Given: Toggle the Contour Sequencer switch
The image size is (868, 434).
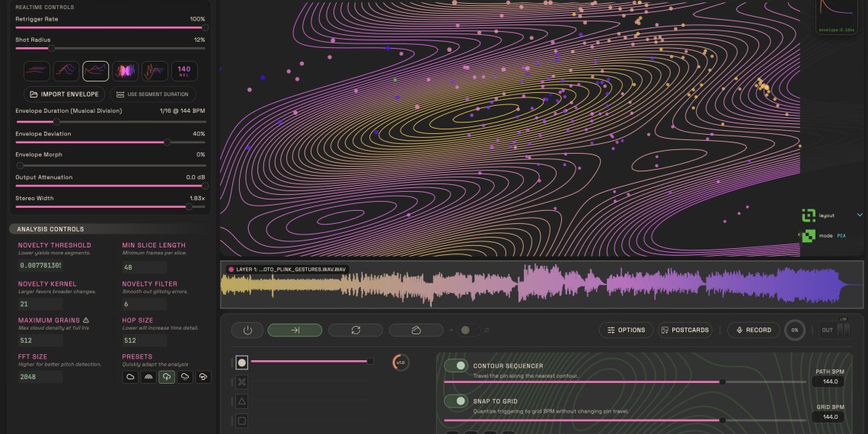Looking at the screenshot, I should (456, 366).
